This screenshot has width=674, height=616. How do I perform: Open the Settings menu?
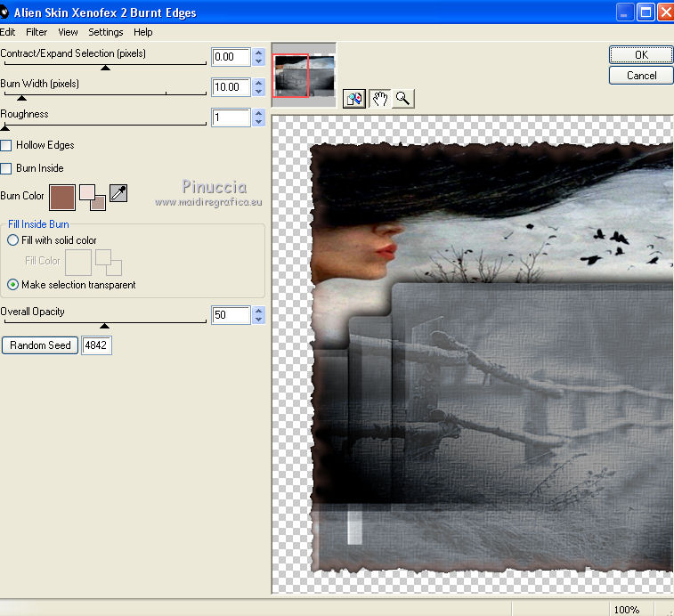coord(106,32)
